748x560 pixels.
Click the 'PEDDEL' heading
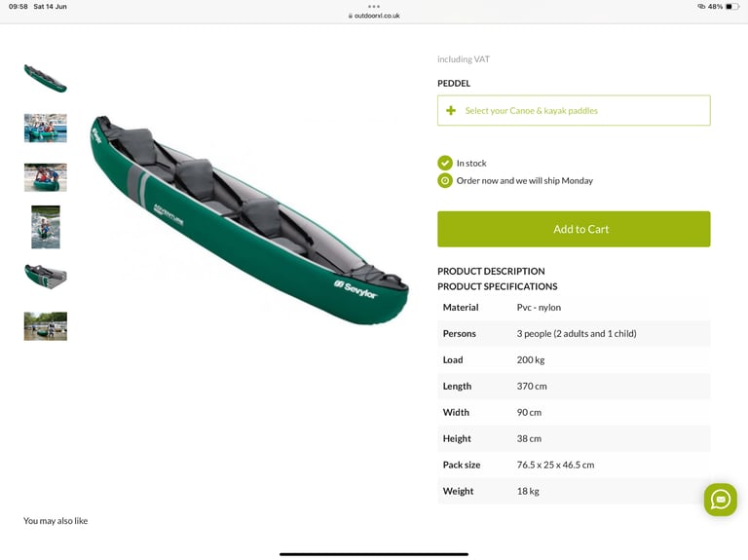454,83
